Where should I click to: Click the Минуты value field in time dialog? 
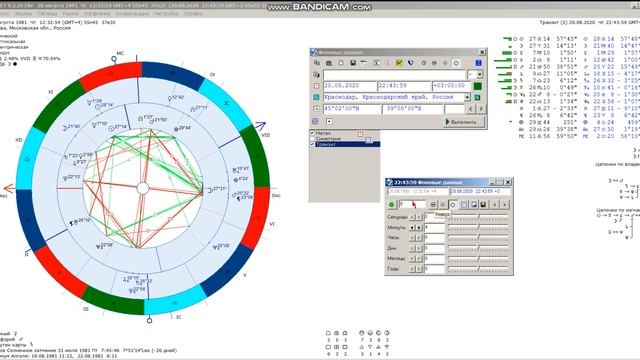pos(434,227)
